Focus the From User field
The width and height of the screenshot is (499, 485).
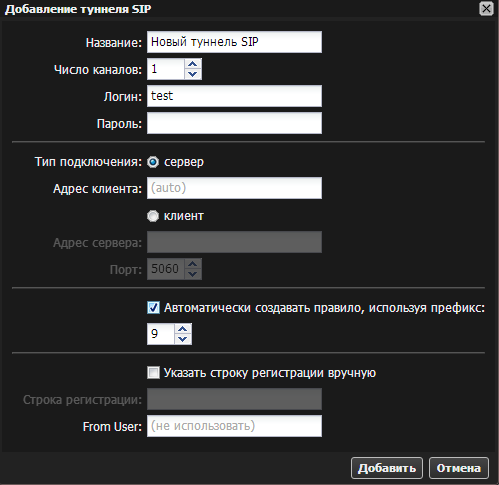pyautogui.click(x=234, y=426)
